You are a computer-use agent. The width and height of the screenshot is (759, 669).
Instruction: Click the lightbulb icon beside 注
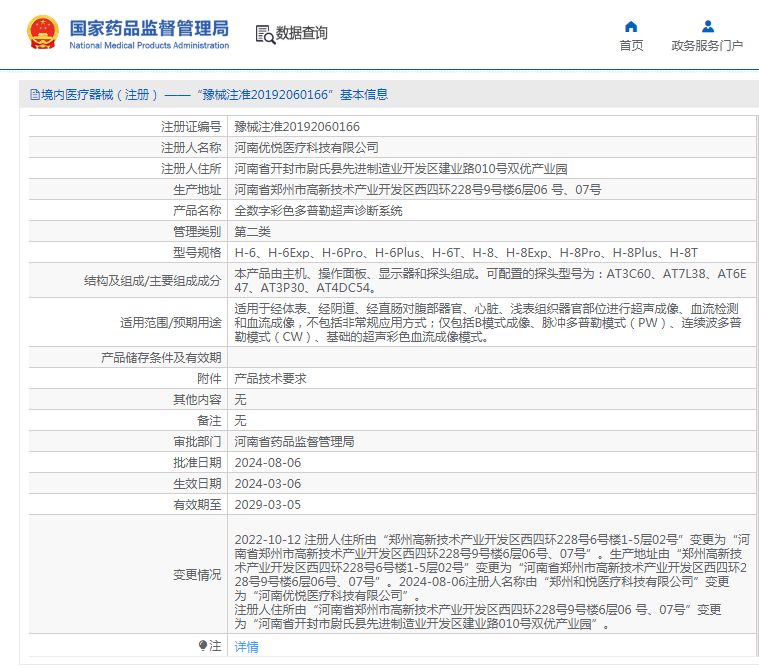(x=203, y=645)
